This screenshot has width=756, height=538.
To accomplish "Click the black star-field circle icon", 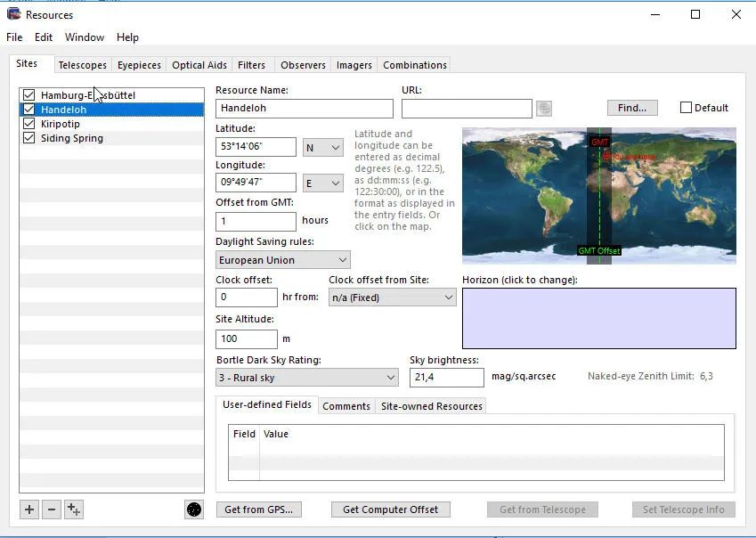I will tap(194, 509).
